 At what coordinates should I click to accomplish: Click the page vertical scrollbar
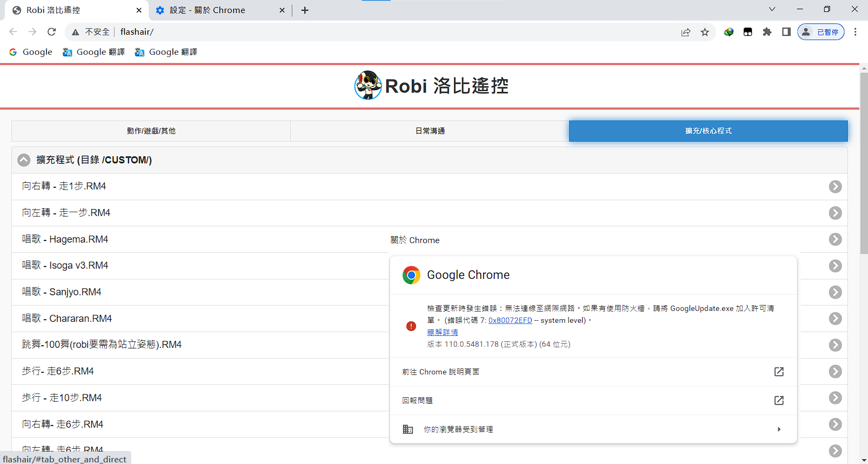coord(864,163)
